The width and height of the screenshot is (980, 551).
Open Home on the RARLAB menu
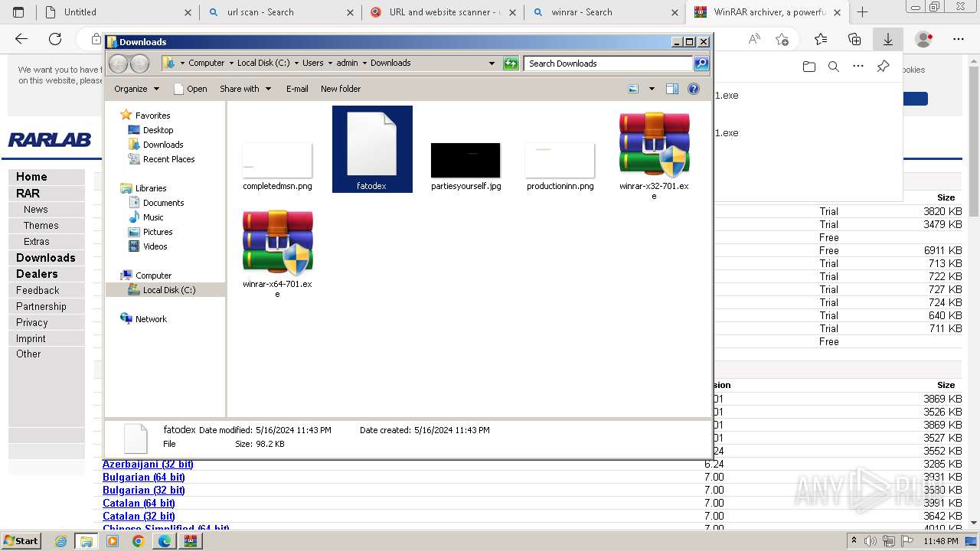[31, 177]
